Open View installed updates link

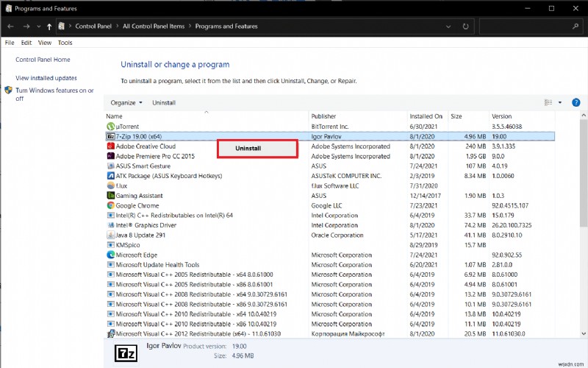pos(46,78)
